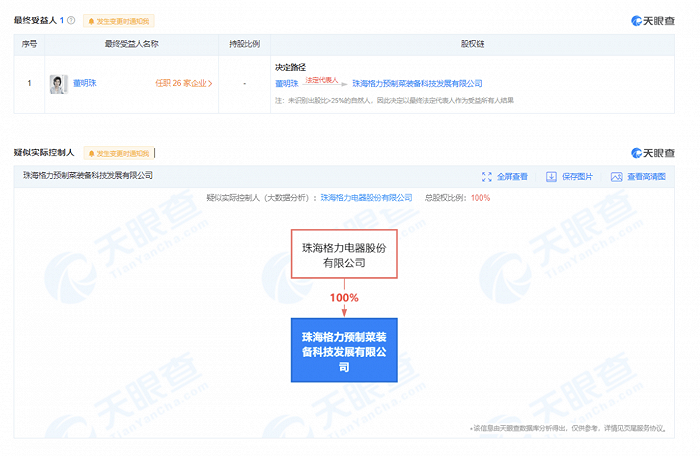Click the blue 珠海格力预制菜装备 chart node

[x=344, y=350]
